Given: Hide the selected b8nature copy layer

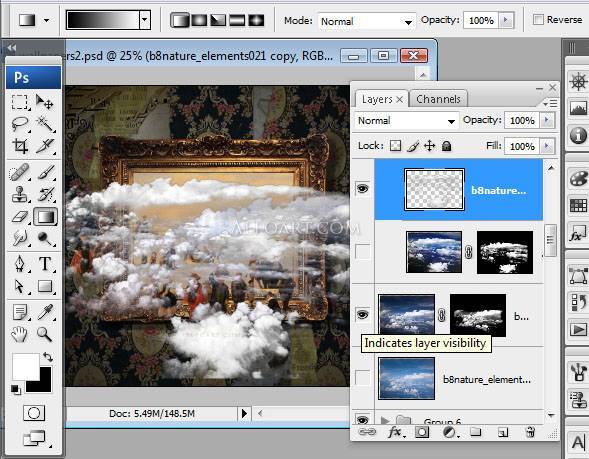Looking at the screenshot, I should coord(362,189).
